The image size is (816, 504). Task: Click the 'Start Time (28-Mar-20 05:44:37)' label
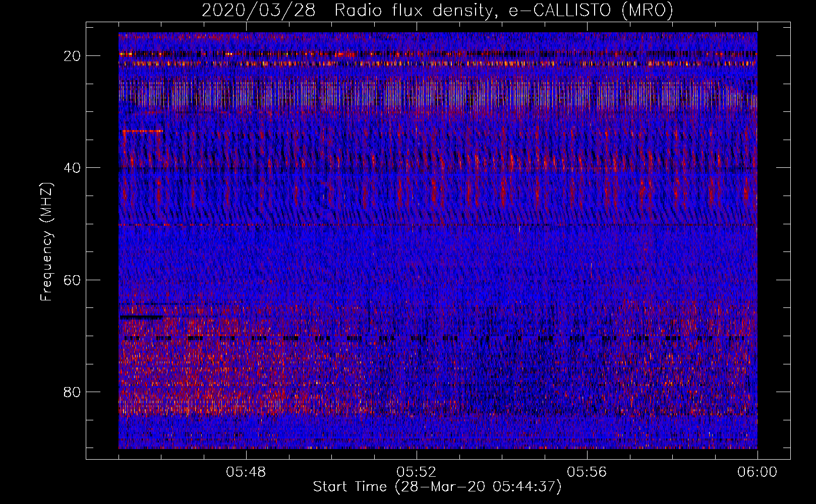[x=437, y=487]
